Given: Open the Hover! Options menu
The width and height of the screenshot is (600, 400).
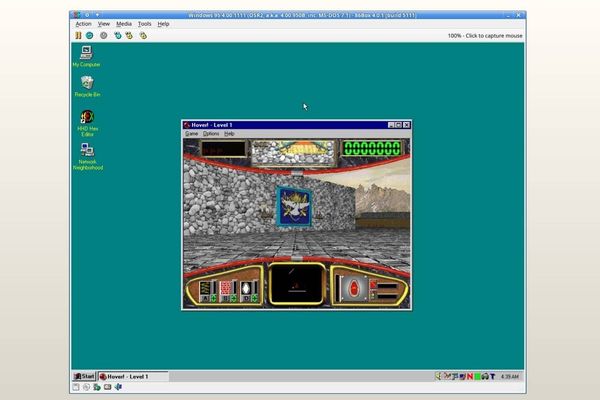Looking at the screenshot, I should pos(211,134).
